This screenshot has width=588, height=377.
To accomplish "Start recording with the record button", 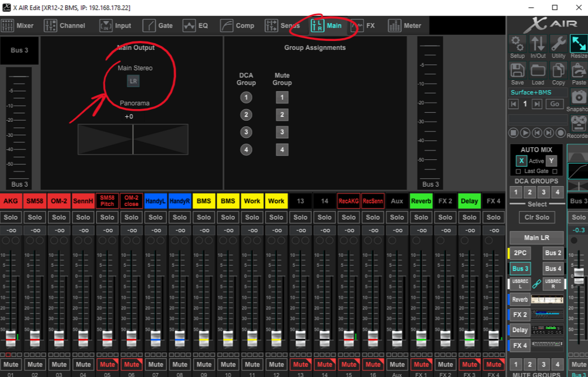I will (x=561, y=133).
